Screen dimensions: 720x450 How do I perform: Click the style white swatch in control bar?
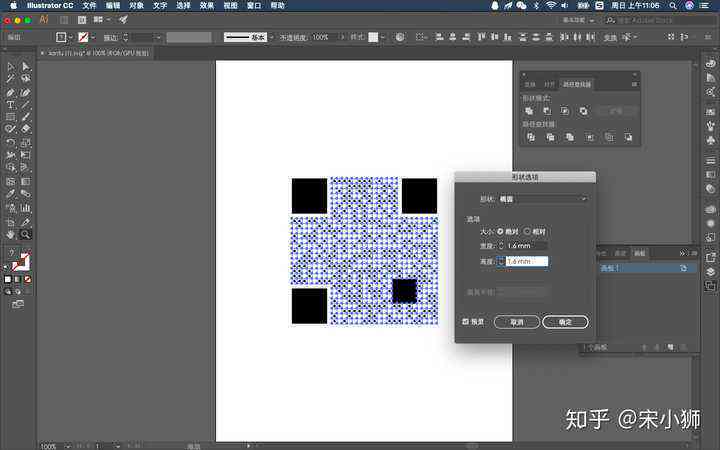pos(373,37)
